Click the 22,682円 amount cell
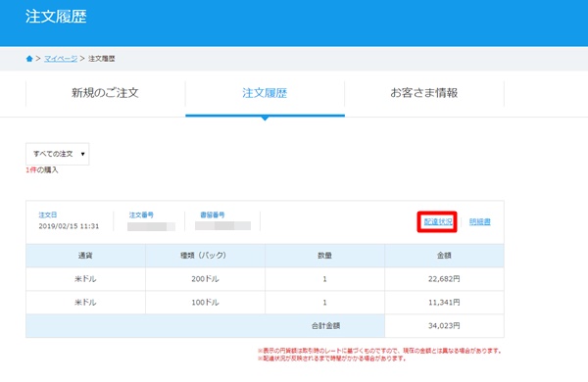Viewport: 588px width, 382px height. pos(444,279)
